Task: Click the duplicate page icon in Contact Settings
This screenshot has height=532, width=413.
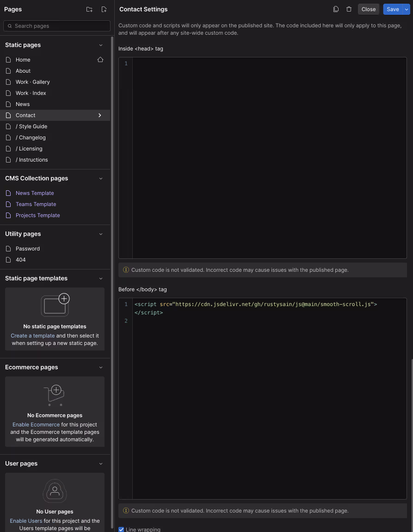Action: (336, 9)
